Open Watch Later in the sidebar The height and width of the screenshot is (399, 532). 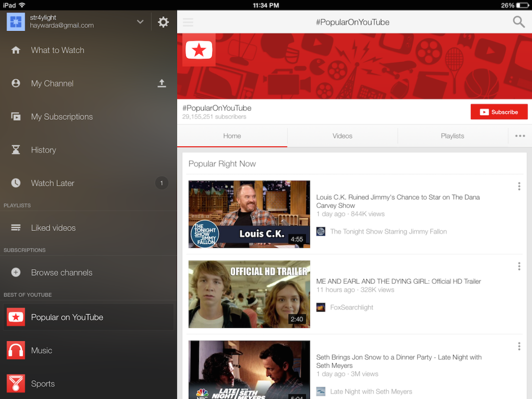coord(53,183)
